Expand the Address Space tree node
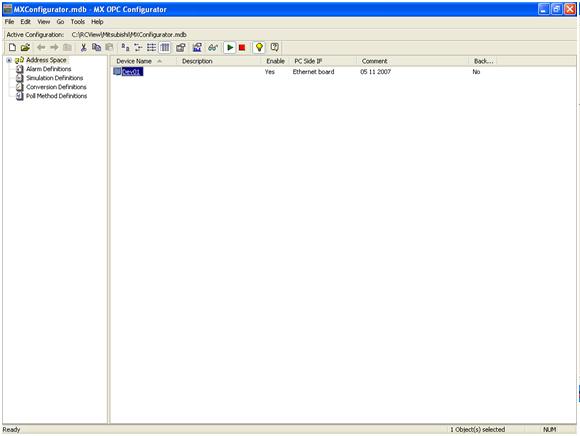This screenshot has width=580, height=436. (x=9, y=60)
